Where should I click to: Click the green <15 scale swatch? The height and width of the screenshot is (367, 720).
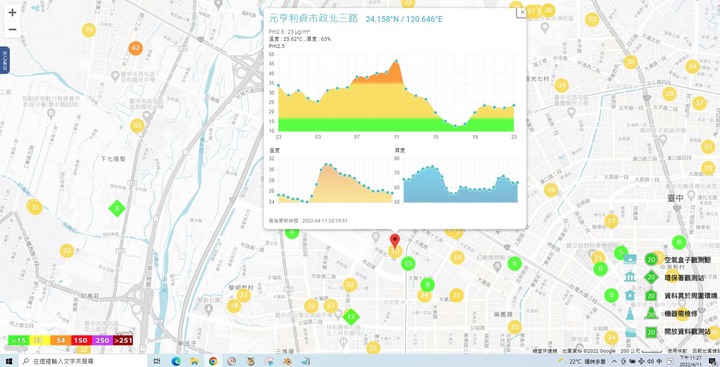click(x=18, y=340)
